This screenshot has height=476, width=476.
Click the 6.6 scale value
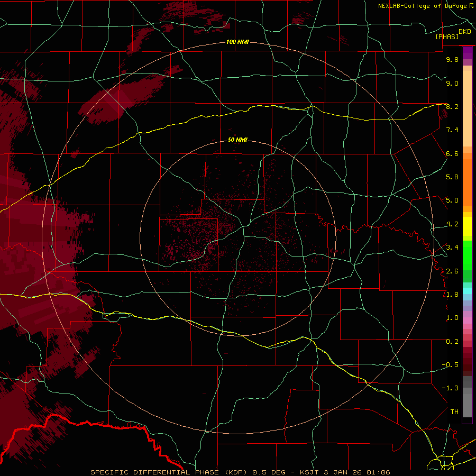pos(452,153)
